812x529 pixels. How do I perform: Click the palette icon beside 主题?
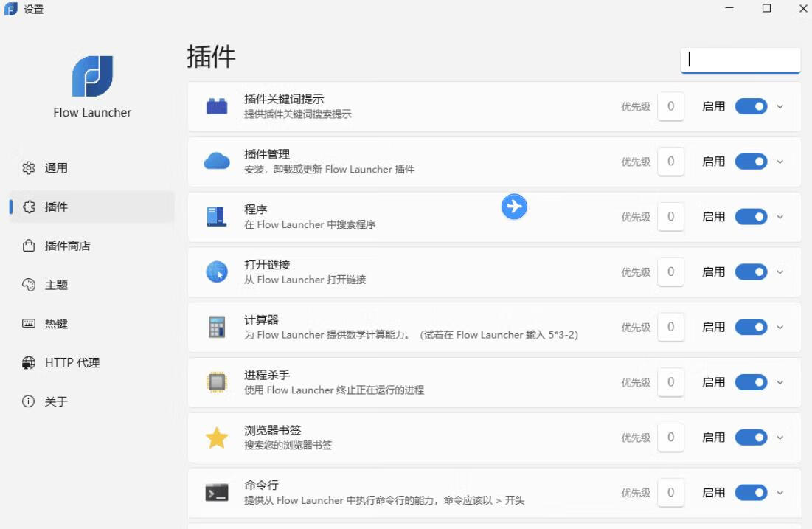point(29,285)
